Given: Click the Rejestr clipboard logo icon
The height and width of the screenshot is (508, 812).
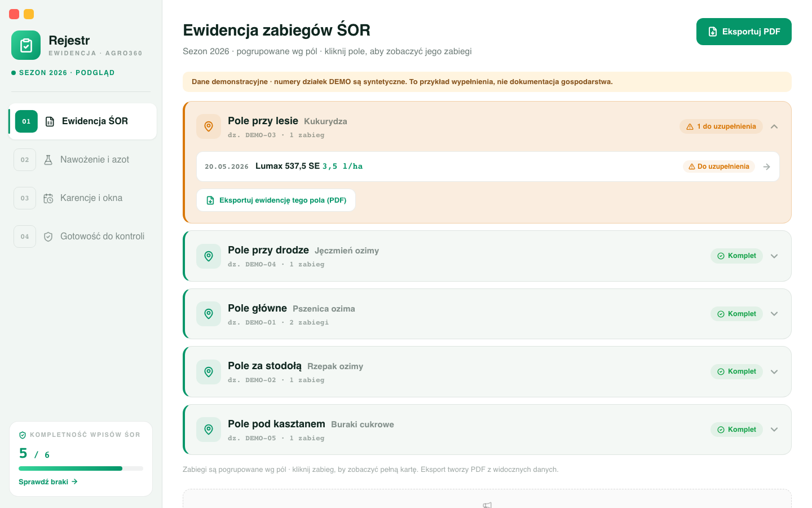Looking at the screenshot, I should coord(26,45).
